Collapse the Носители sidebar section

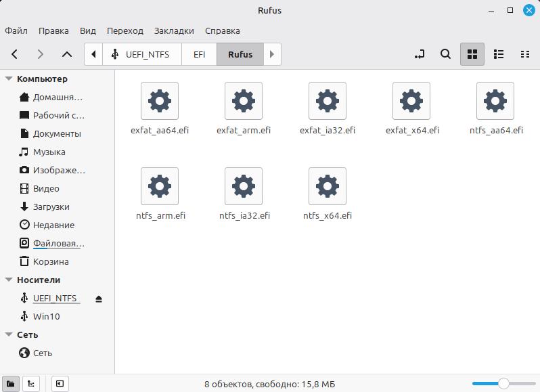click(9, 280)
